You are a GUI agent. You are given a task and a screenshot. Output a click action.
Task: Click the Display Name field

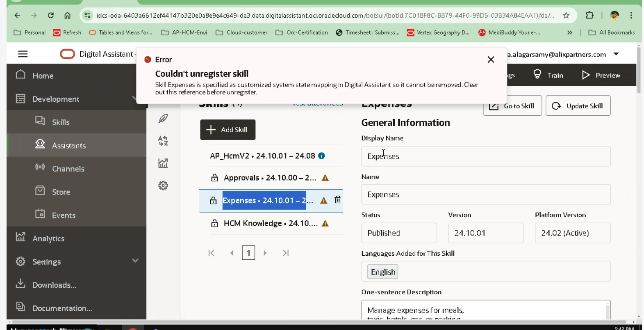click(486, 156)
